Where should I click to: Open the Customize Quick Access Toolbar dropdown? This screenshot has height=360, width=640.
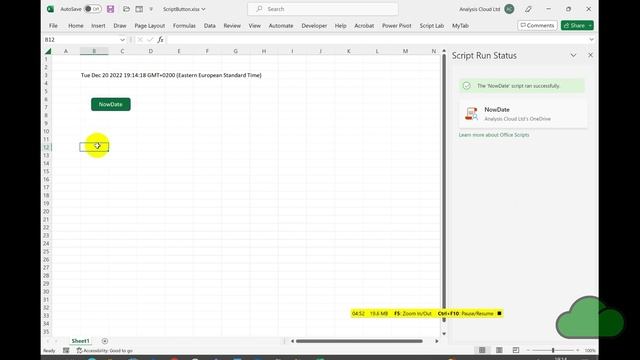click(x=151, y=9)
